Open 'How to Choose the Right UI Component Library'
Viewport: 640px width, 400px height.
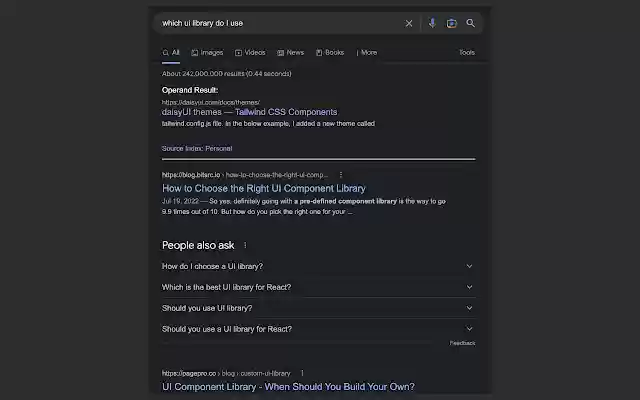(x=264, y=189)
